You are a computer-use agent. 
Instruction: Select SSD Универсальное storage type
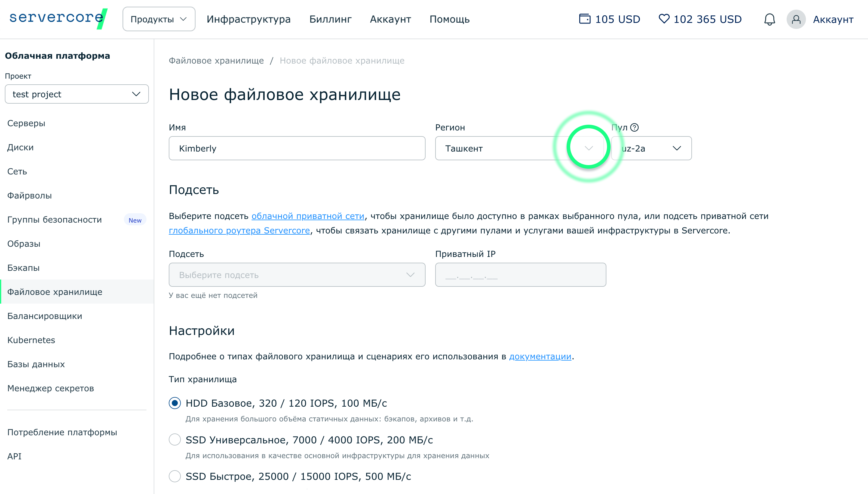tap(175, 440)
